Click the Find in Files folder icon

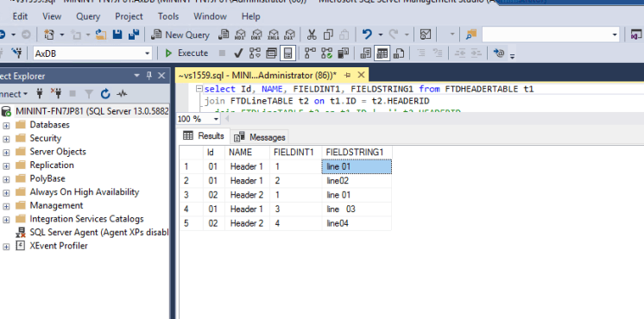point(471,34)
